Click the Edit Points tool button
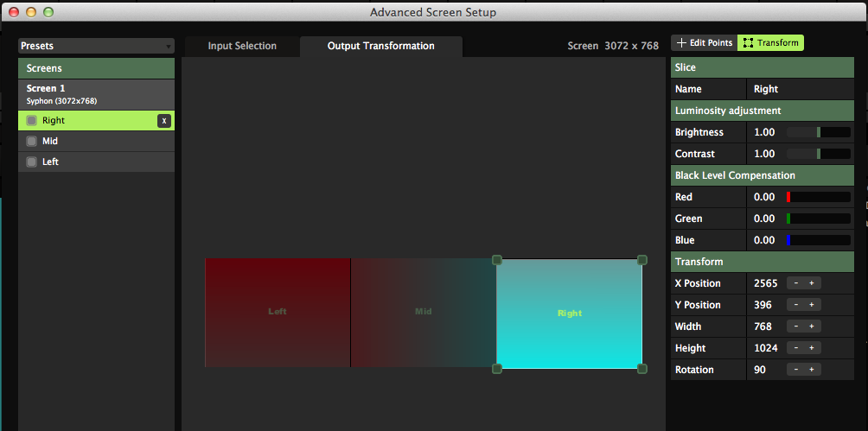 pyautogui.click(x=704, y=43)
